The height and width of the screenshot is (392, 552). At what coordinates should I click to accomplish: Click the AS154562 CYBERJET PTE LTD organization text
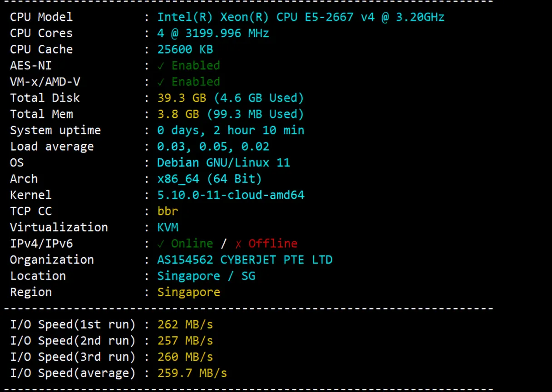[245, 260]
